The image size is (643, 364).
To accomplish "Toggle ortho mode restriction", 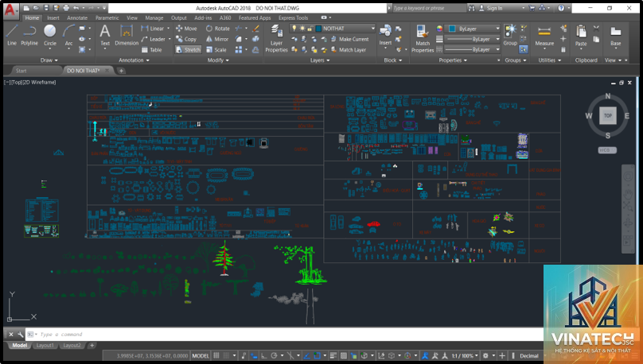I will click(264, 356).
